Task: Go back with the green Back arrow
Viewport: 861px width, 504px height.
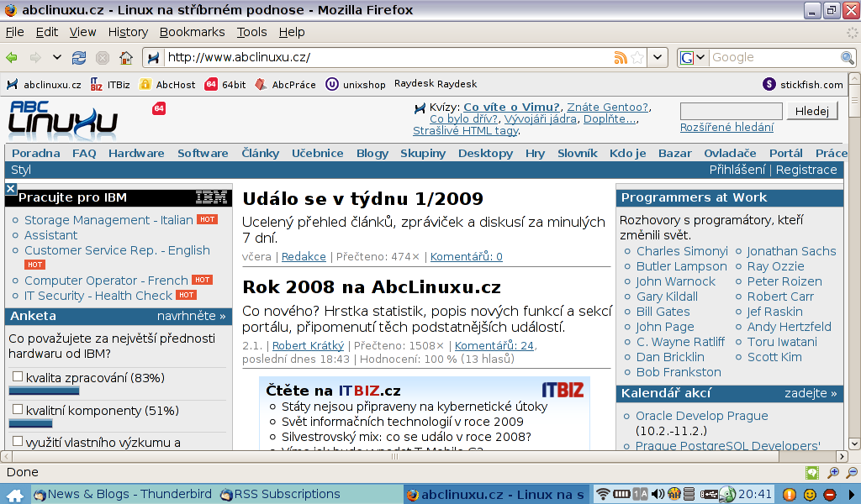Action: pos(12,58)
